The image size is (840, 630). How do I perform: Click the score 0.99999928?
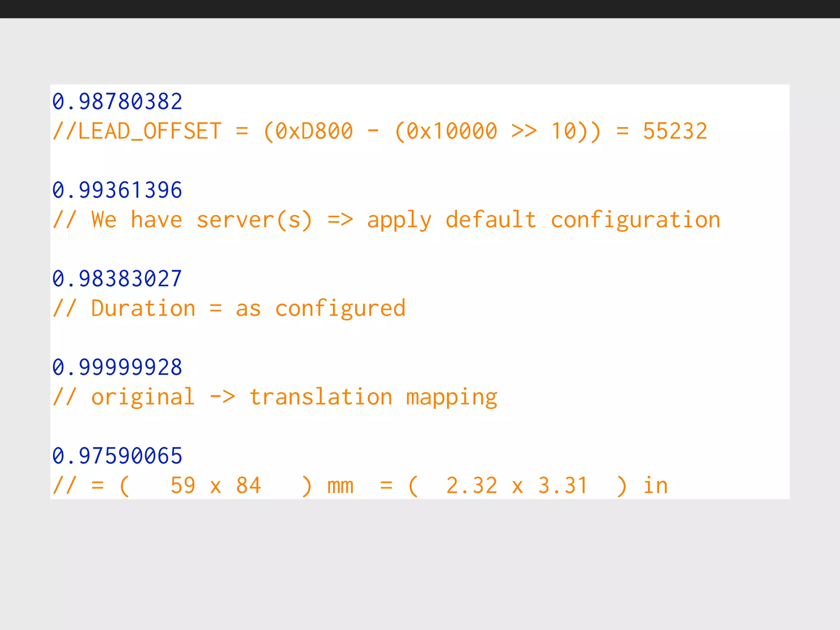[117, 367]
